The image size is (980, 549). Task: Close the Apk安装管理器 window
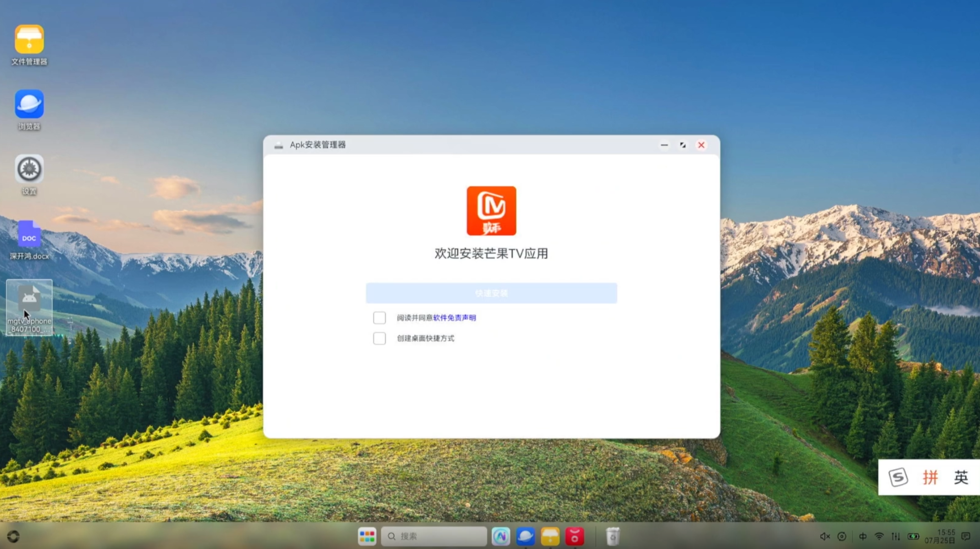point(701,145)
